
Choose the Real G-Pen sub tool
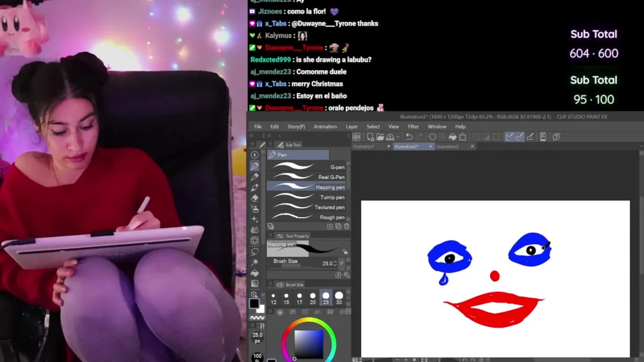point(306,177)
